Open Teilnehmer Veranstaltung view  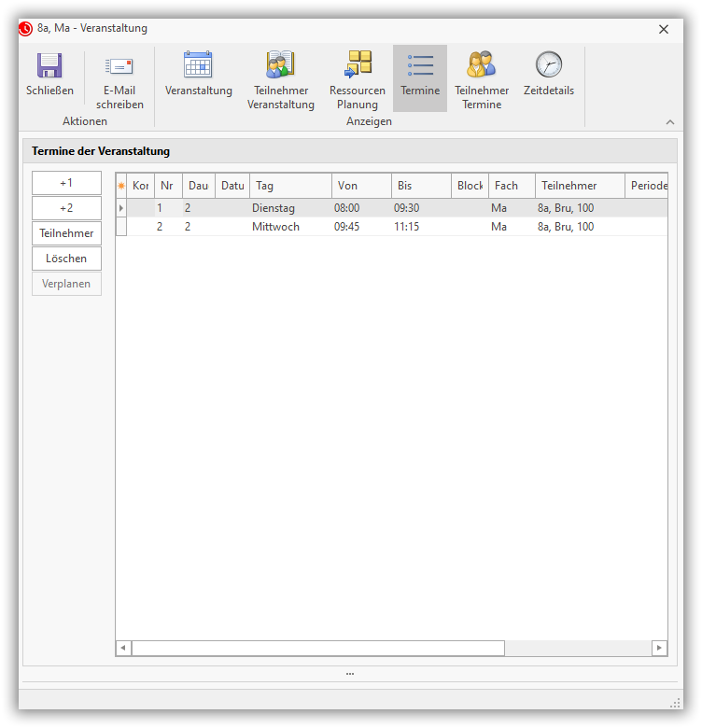click(280, 65)
